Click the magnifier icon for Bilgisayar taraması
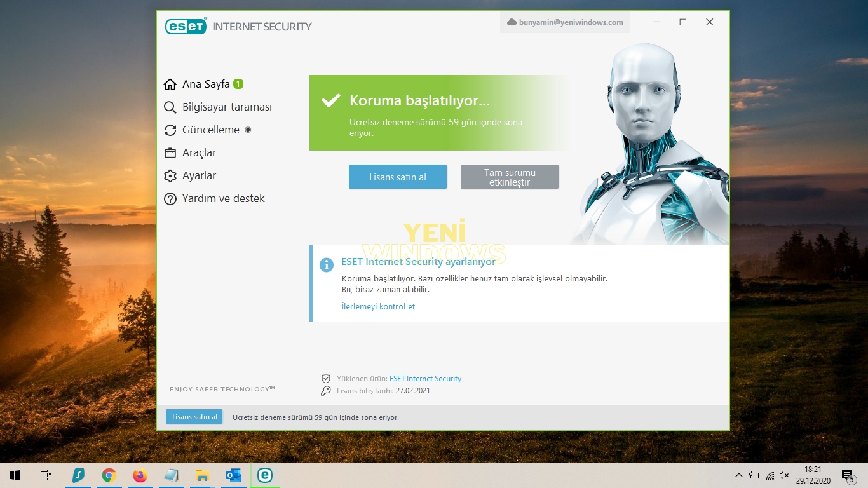The image size is (868, 488). tap(170, 107)
